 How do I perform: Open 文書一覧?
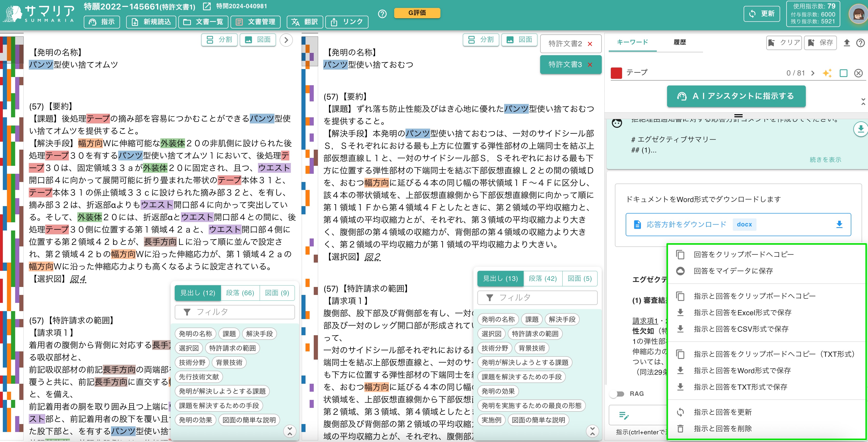click(203, 22)
